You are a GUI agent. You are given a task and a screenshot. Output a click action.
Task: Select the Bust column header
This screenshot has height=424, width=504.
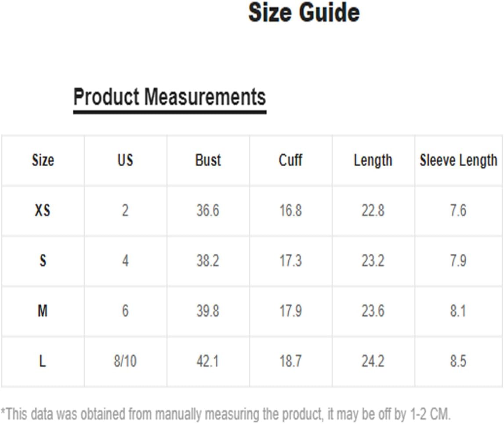(208, 160)
